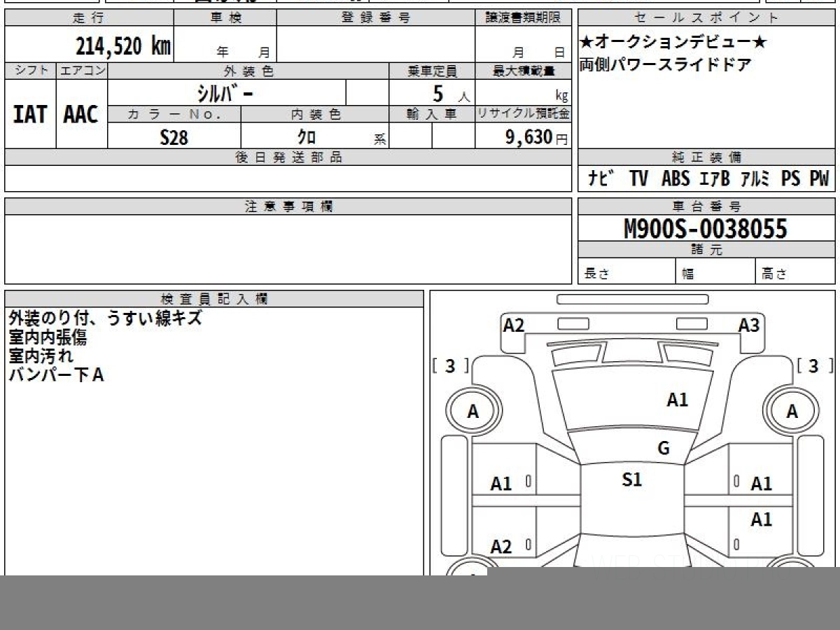The height and width of the screenshot is (630, 840).
Task: Click the A1 mark on the hood
Action: (x=677, y=400)
